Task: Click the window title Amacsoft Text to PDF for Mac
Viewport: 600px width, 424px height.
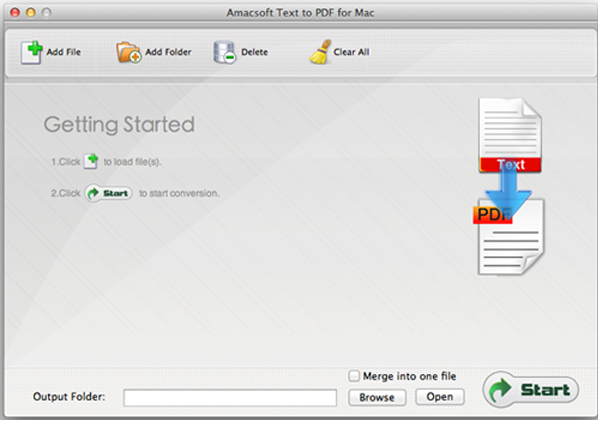Action: click(300, 13)
